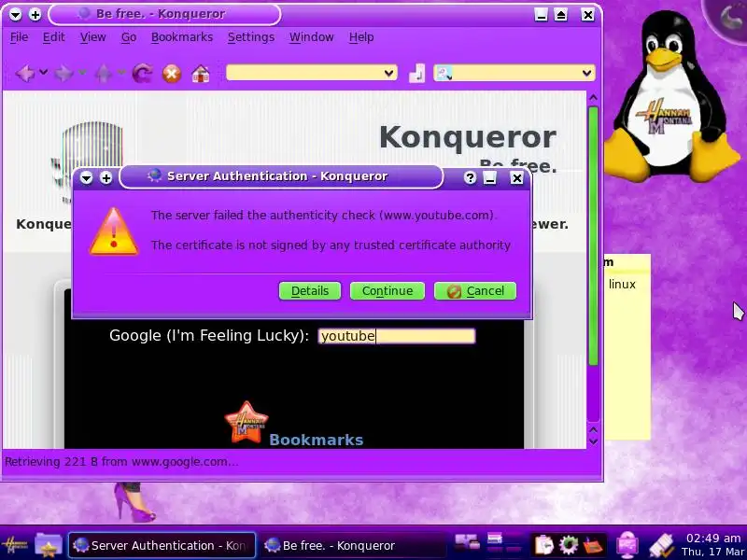Open the Edit menu

point(53,37)
